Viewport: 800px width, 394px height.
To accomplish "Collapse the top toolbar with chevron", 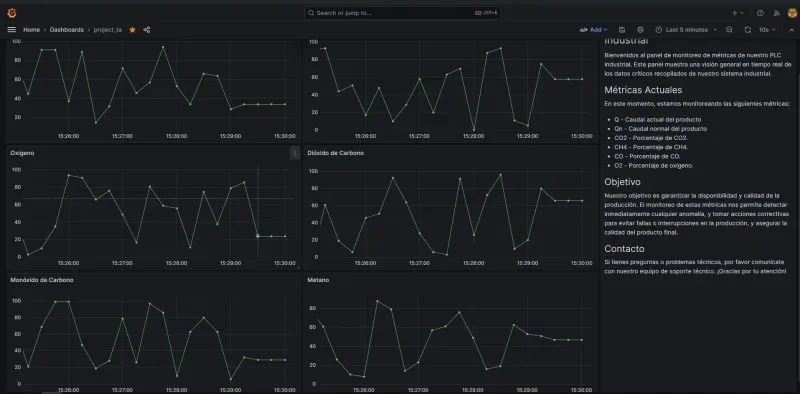I will (x=791, y=30).
